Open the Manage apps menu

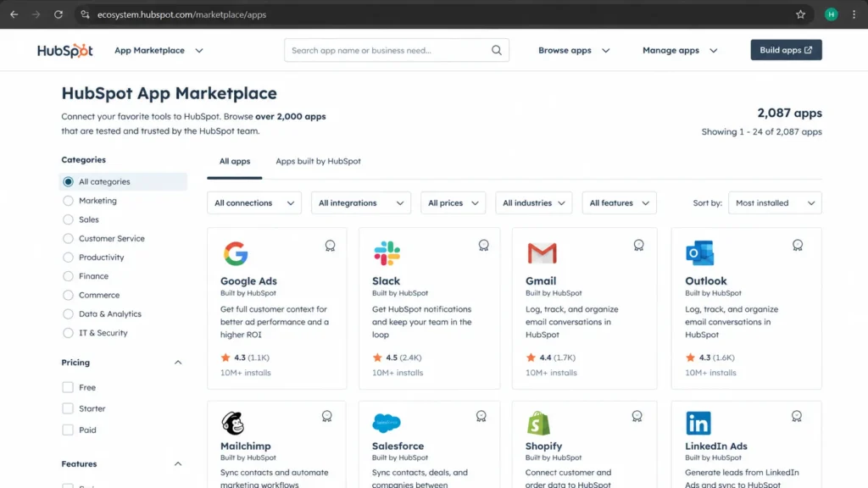pos(680,50)
